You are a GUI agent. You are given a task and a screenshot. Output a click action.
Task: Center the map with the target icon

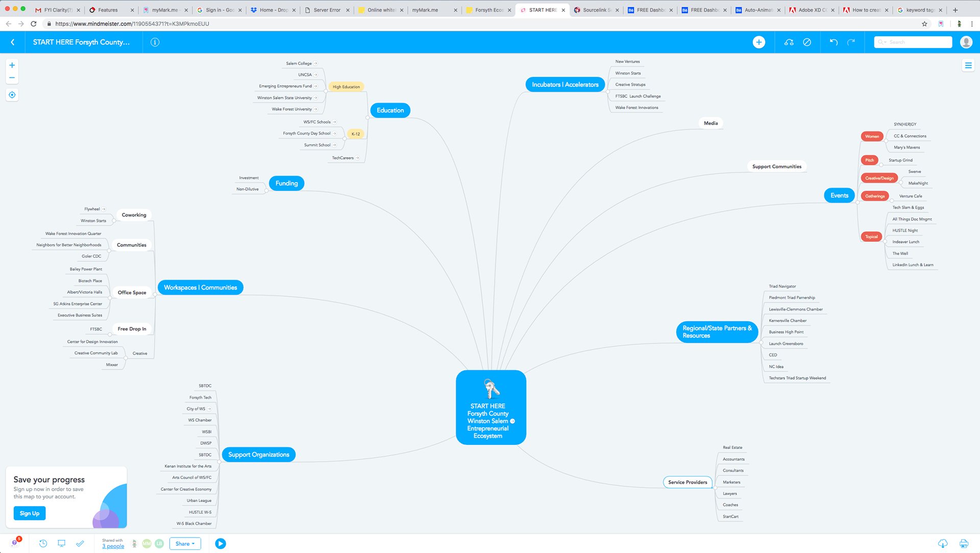coord(12,95)
